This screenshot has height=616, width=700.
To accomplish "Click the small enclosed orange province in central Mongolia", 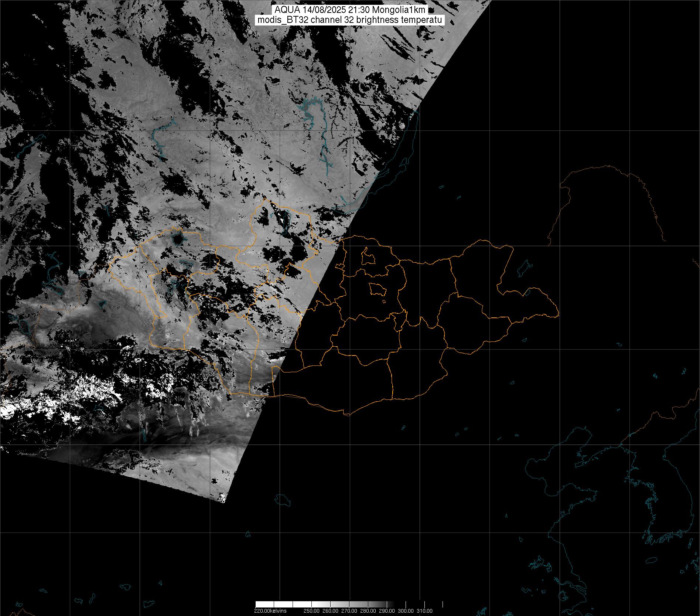I will [378, 289].
